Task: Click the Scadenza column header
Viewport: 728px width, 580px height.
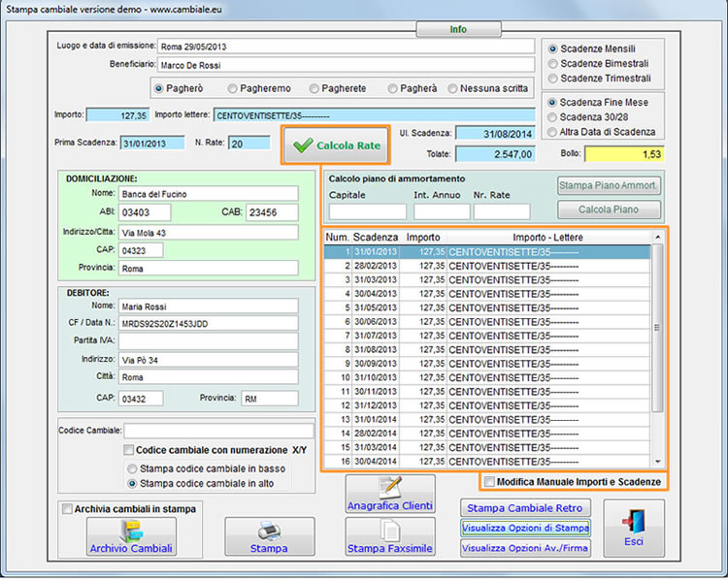Action: tap(375, 237)
